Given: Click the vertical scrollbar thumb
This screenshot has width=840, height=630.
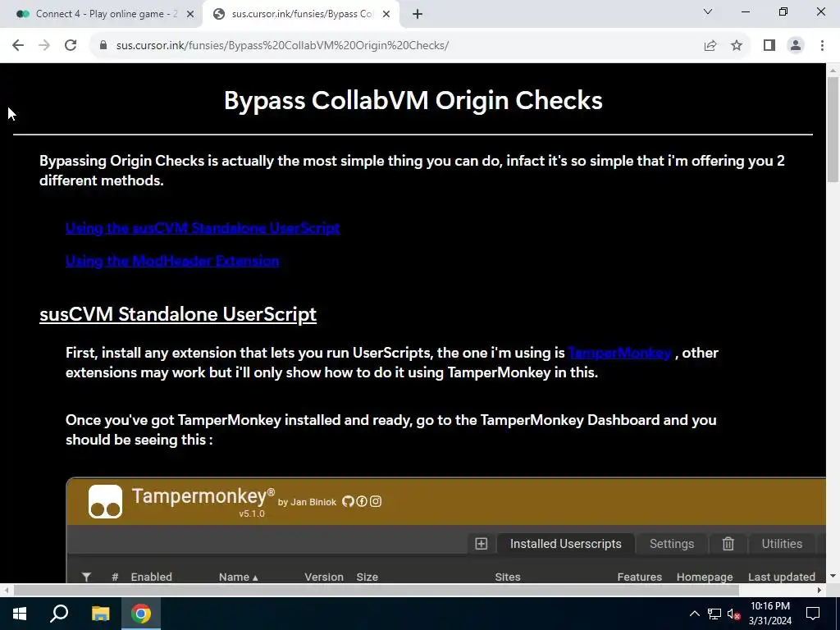Looking at the screenshot, I should tap(833, 130).
